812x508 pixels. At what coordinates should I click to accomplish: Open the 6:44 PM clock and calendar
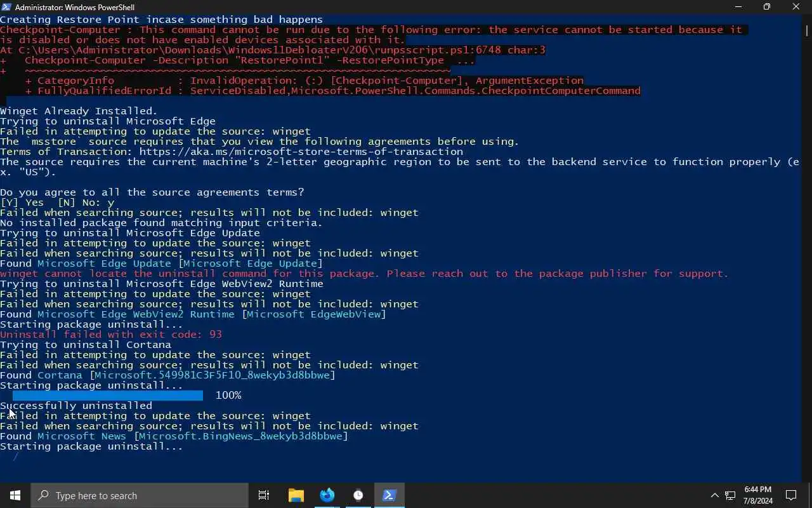pos(758,495)
